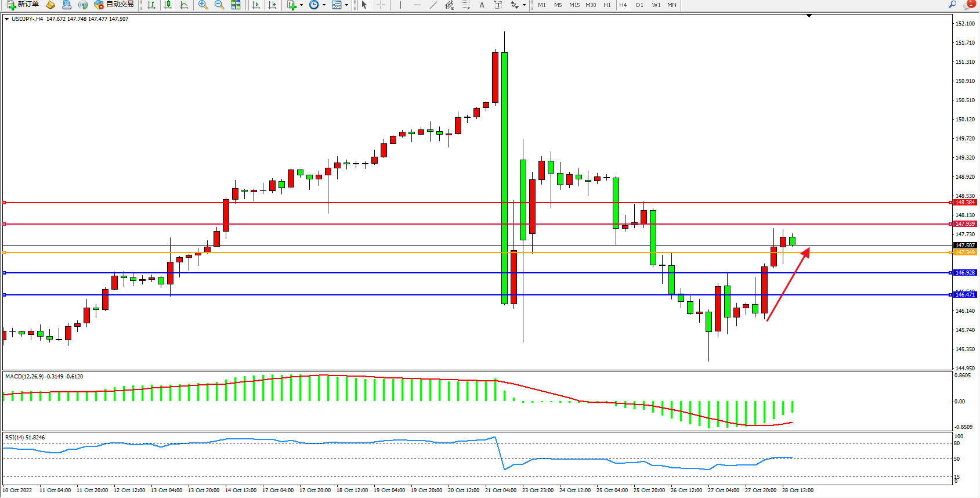Image resolution: width=980 pixels, height=498 pixels.
Task: Select the trendline drawing tool
Action: point(433,5)
